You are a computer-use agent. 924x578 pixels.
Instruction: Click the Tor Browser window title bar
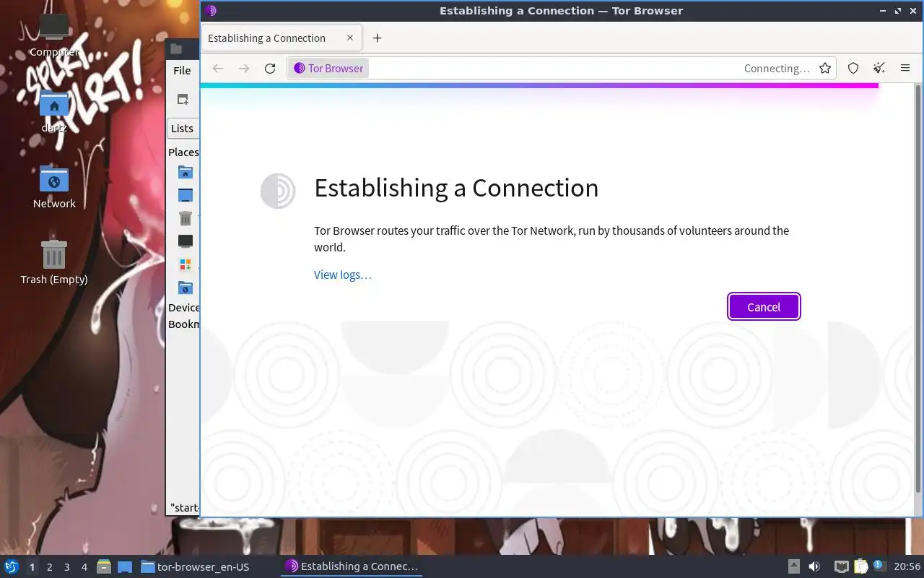pos(561,11)
